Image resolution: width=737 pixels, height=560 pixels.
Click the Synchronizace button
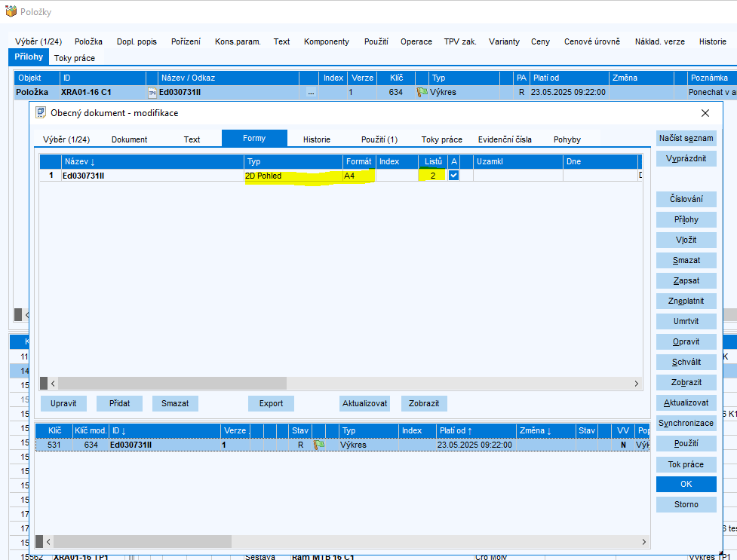[x=686, y=424]
